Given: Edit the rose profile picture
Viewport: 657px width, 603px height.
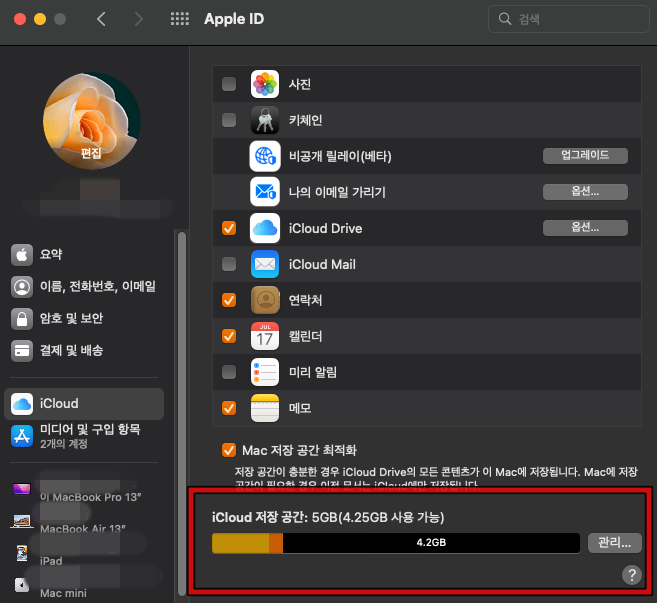Looking at the screenshot, I should [92, 121].
